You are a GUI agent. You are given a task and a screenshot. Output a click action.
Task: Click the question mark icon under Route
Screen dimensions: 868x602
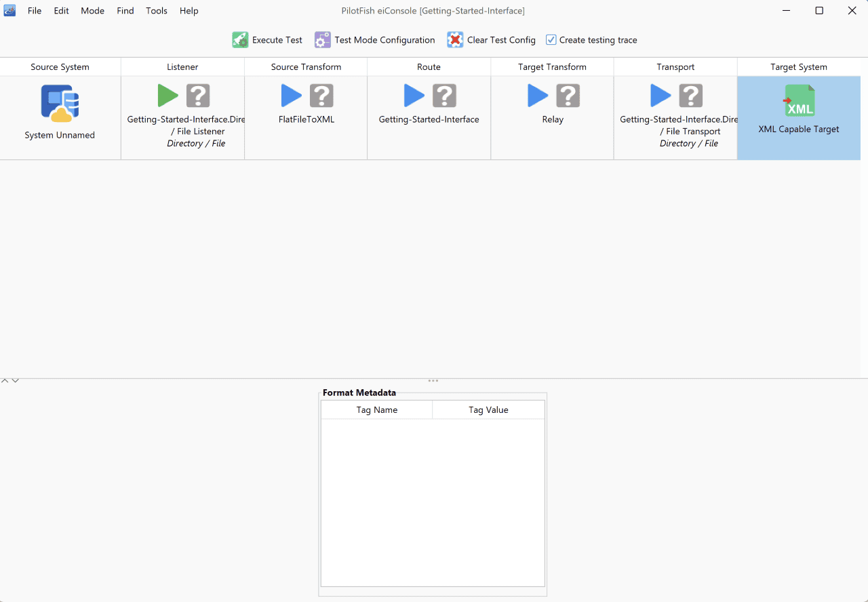[444, 96]
